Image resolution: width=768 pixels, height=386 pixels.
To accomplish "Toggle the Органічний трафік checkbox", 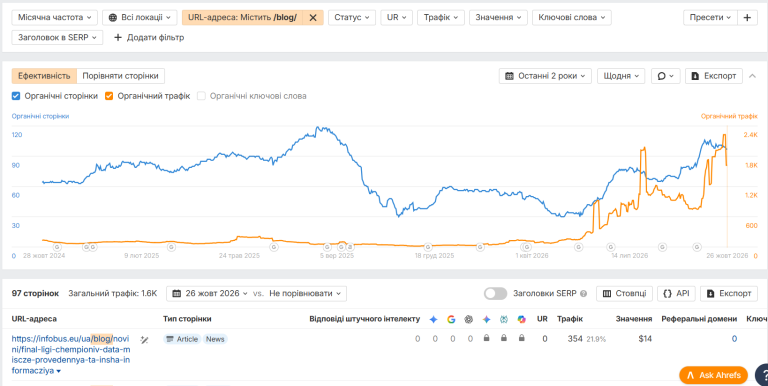I will [109, 96].
